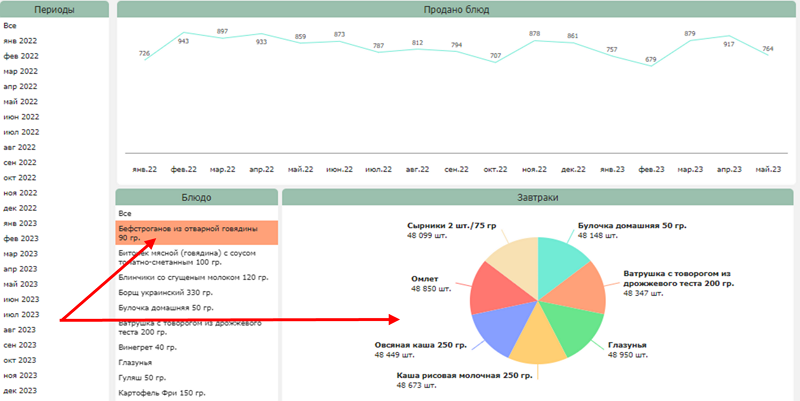Select дек 2023 period
The height and width of the screenshot is (401, 800).
pos(20,391)
